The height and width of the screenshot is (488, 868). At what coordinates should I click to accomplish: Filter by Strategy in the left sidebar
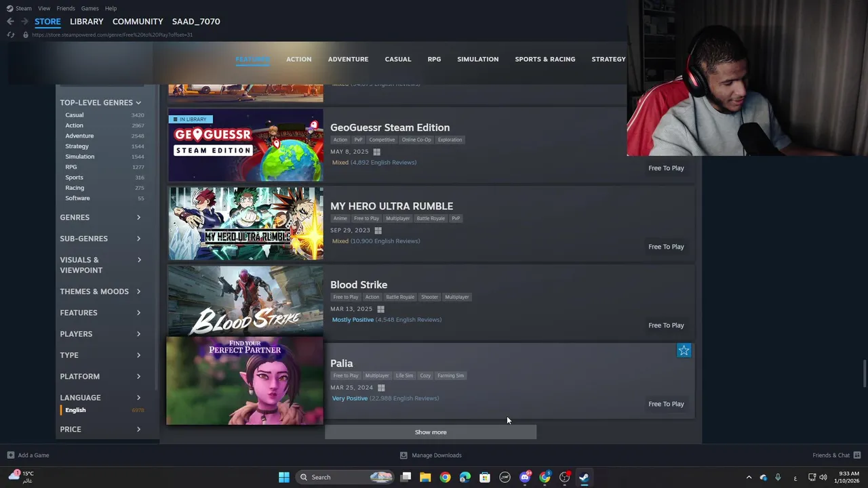coord(77,146)
